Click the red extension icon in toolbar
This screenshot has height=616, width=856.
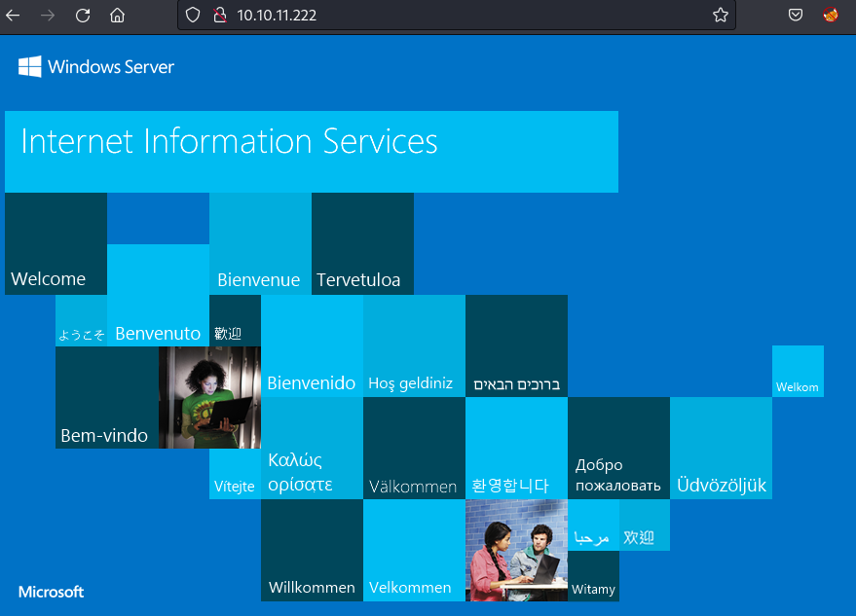(831, 16)
